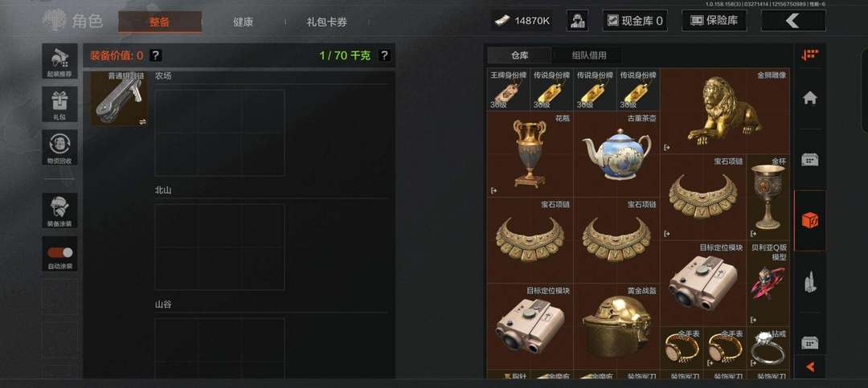
Task: Open the 保险库 vault button
Action: point(714,20)
